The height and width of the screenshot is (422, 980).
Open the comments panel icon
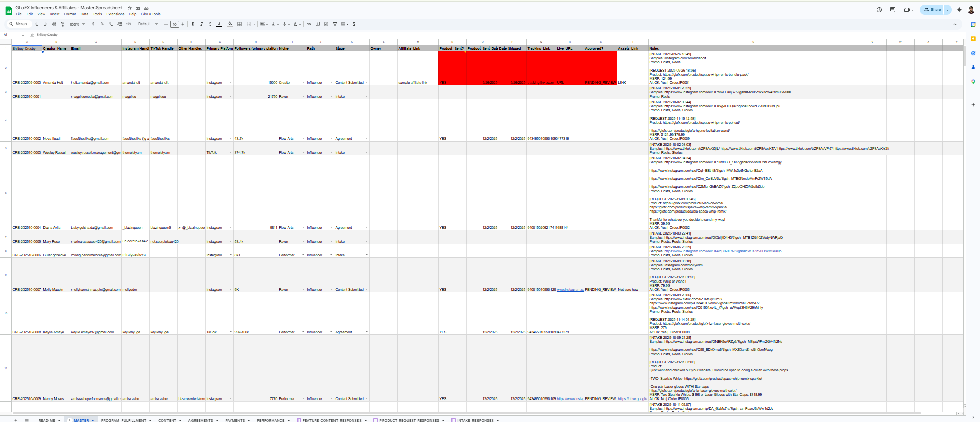[893, 10]
